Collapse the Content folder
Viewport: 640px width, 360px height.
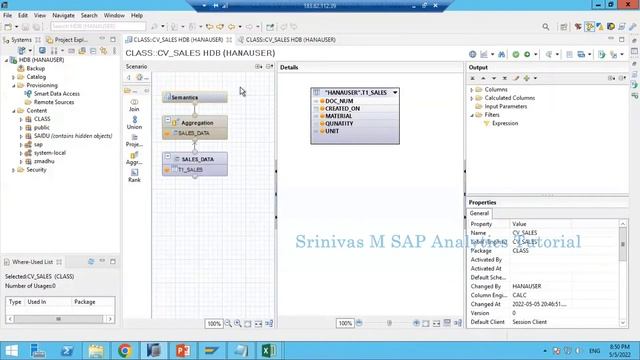click(13, 111)
